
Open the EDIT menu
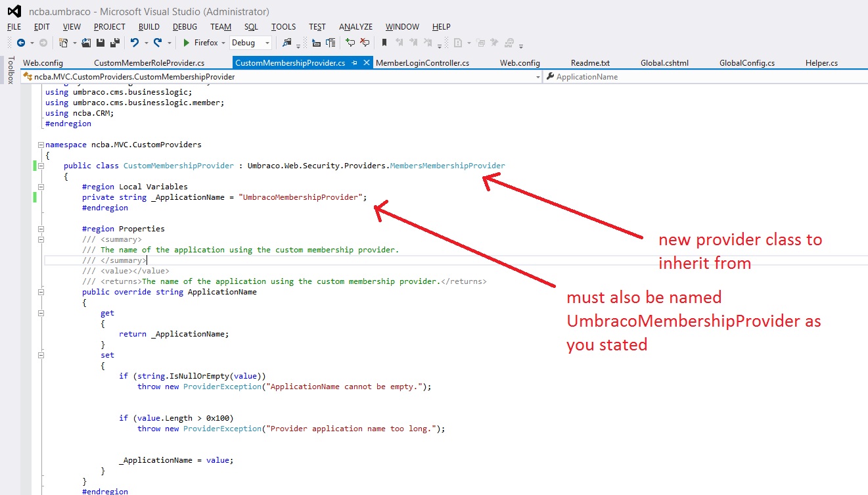click(42, 27)
